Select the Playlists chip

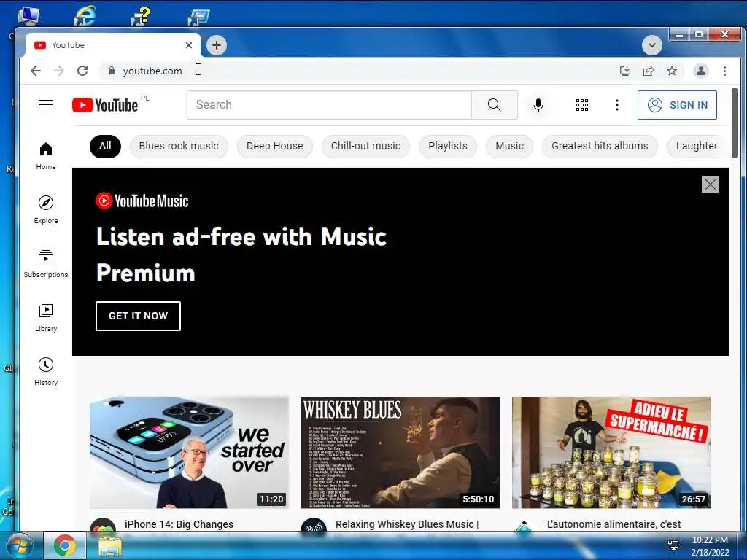tap(448, 146)
